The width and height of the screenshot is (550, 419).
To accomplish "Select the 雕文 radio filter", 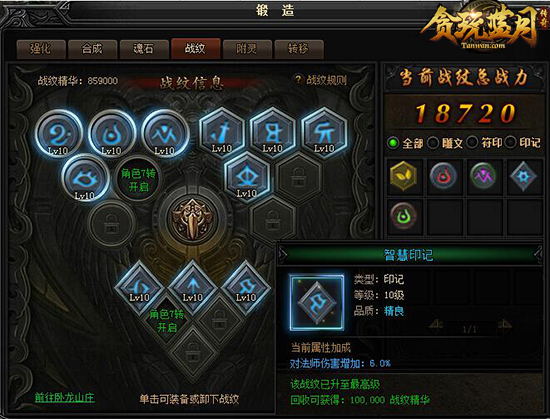I will point(444,143).
